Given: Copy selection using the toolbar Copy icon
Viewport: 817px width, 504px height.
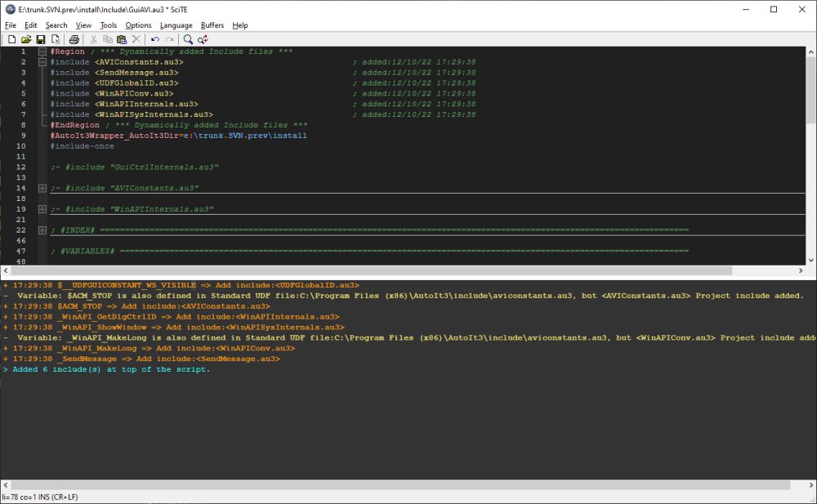Looking at the screenshot, I should pos(107,39).
